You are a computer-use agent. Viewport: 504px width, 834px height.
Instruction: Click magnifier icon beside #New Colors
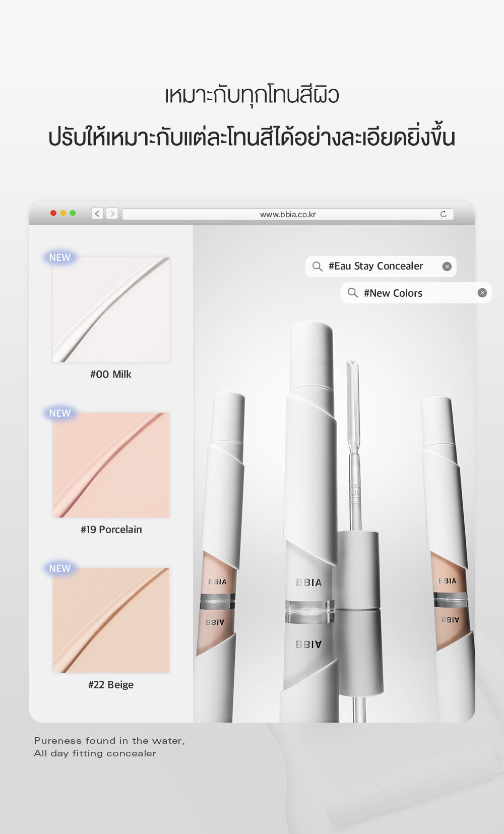click(x=353, y=293)
